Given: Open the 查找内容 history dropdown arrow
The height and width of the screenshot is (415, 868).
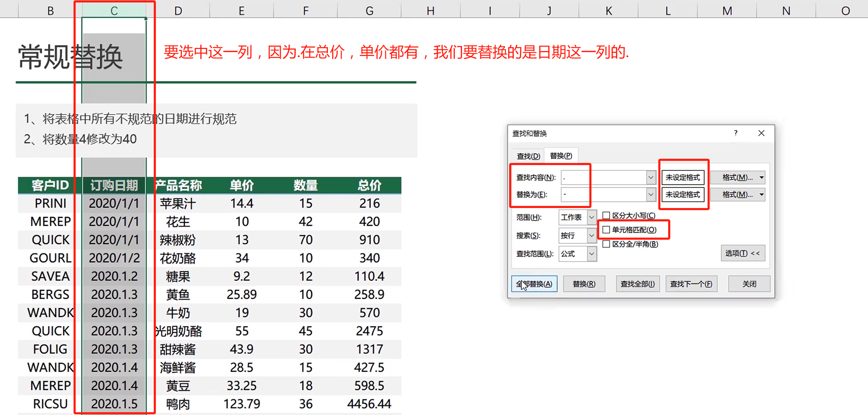Looking at the screenshot, I should 651,177.
